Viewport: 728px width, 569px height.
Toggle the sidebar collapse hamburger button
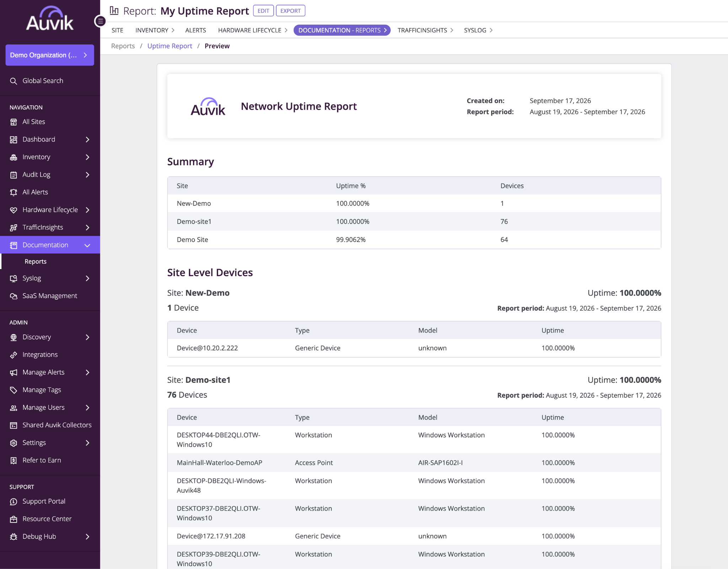[100, 21]
